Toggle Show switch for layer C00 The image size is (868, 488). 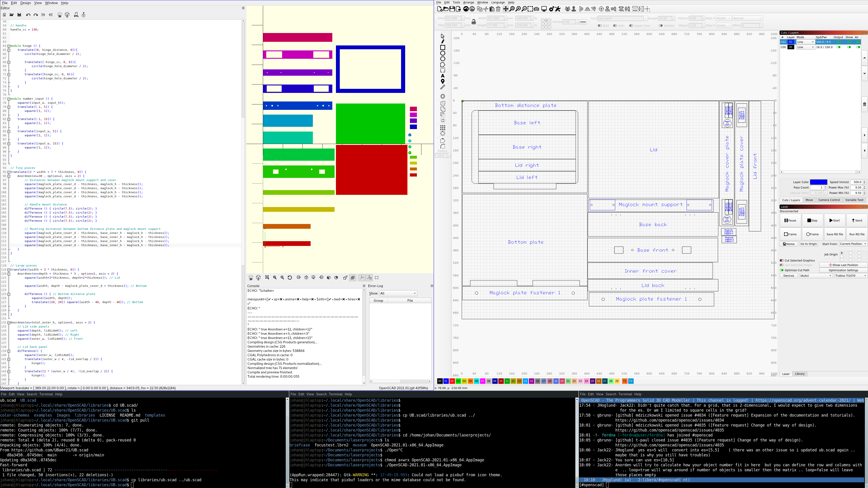click(x=849, y=47)
